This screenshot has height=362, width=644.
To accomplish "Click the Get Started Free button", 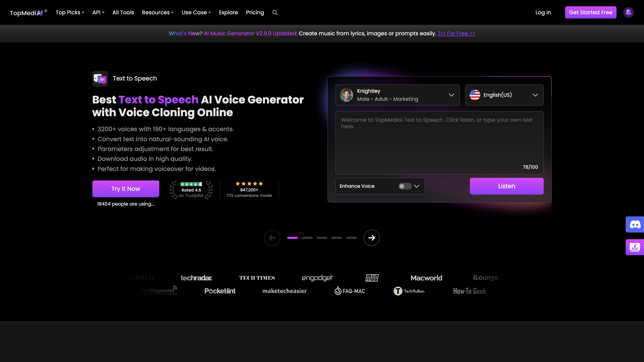I will (590, 13).
